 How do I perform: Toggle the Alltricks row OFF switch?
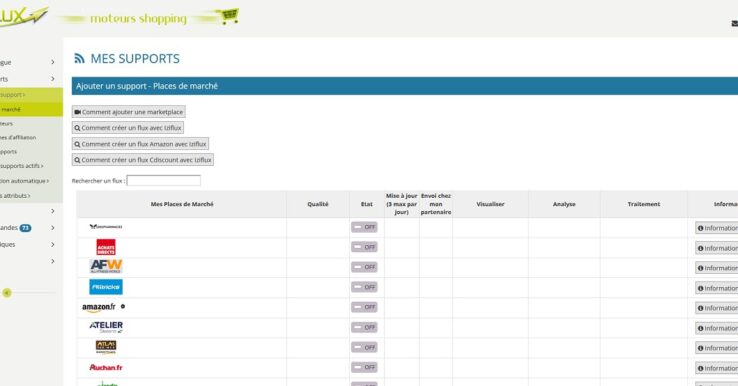tap(364, 287)
